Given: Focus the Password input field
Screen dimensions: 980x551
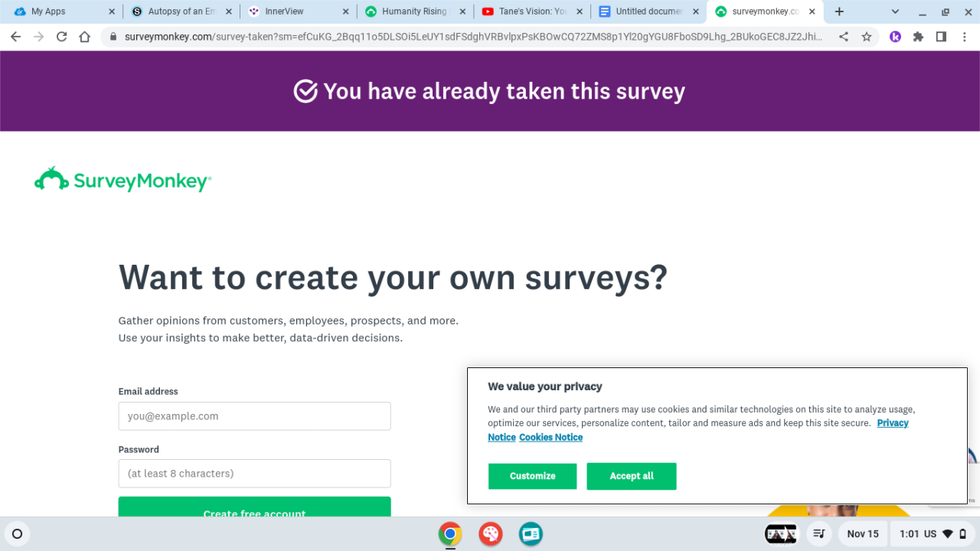Looking at the screenshot, I should pos(254,474).
